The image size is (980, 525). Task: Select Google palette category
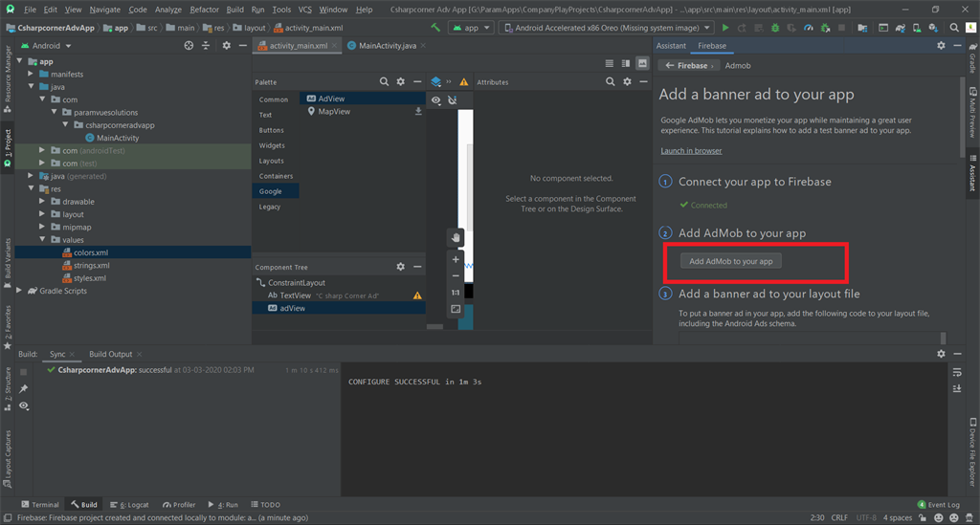coord(276,191)
